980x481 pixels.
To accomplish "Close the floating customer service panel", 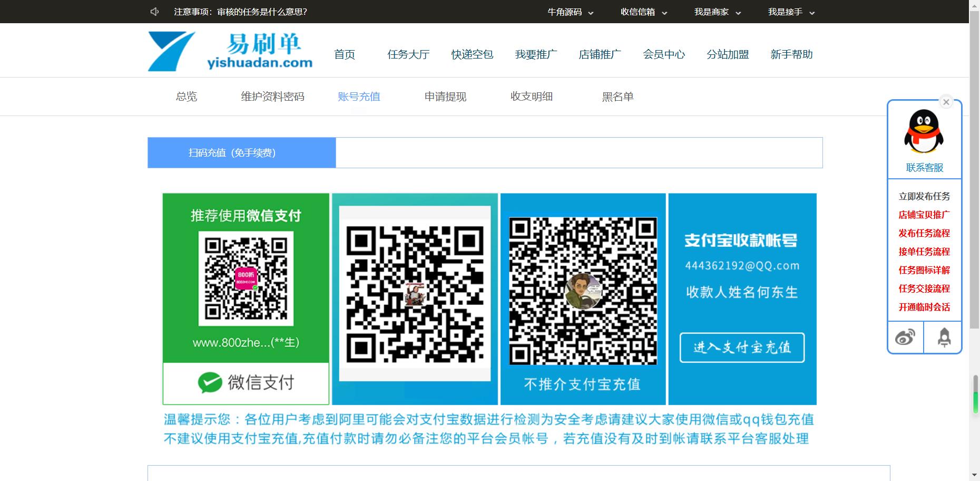I will 946,102.
